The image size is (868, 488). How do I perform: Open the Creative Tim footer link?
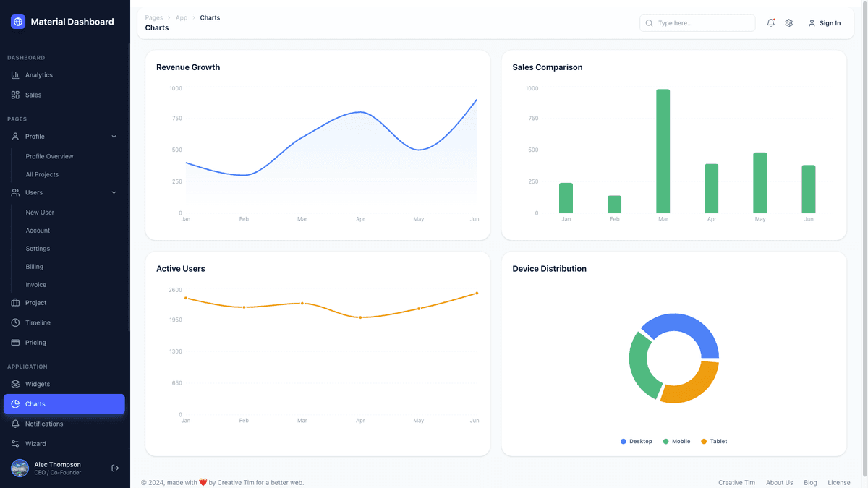pos(736,482)
